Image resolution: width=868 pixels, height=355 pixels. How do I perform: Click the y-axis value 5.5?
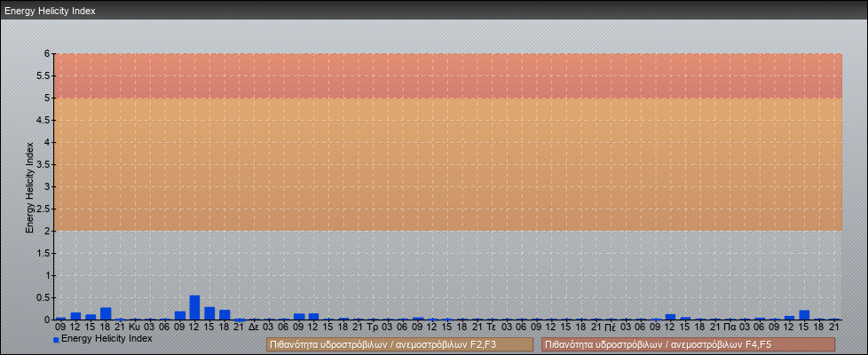[44, 75]
